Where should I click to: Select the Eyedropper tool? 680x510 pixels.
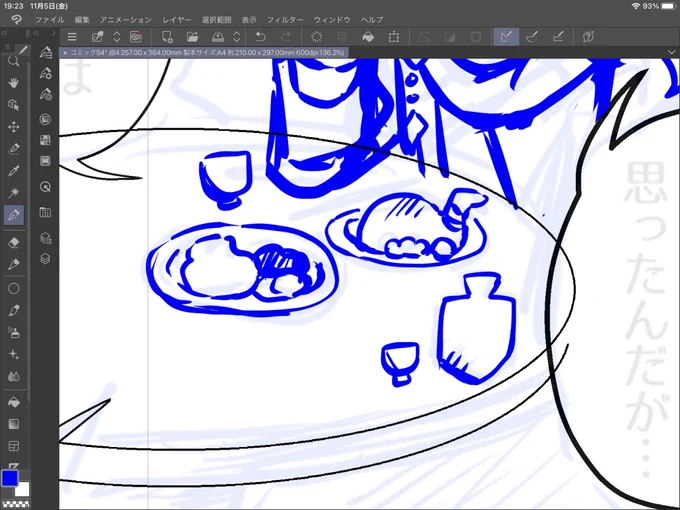[x=13, y=171]
